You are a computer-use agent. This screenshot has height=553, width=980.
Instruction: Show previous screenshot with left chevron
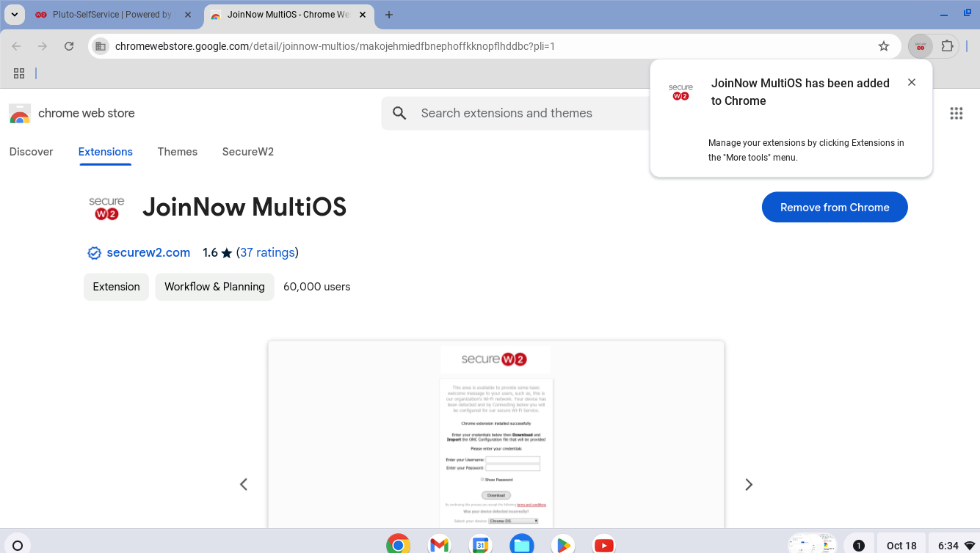click(x=244, y=484)
